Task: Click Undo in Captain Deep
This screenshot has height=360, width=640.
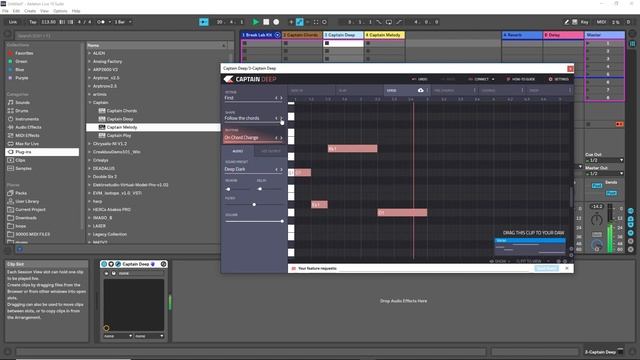Action: (x=420, y=79)
